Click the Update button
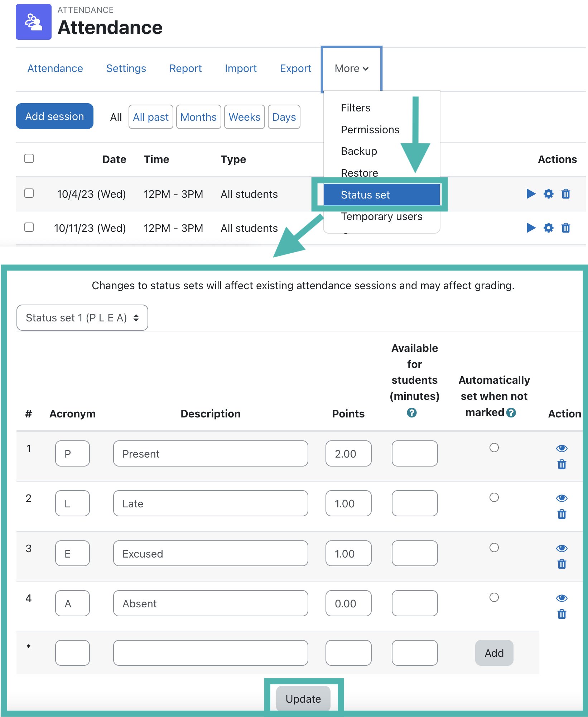Viewport: 588px width, 717px height. (x=303, y=698)
